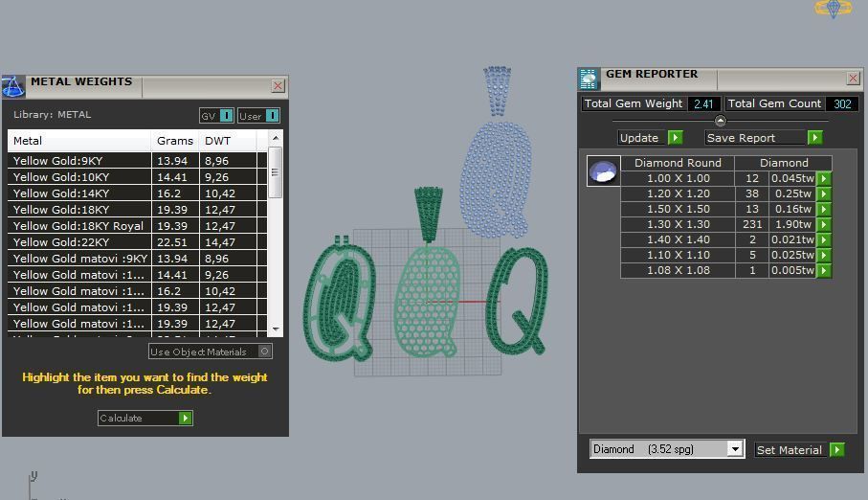Screen dimensions: 868x500
Task: Click the DWT column header
Action: pos(228,141)
